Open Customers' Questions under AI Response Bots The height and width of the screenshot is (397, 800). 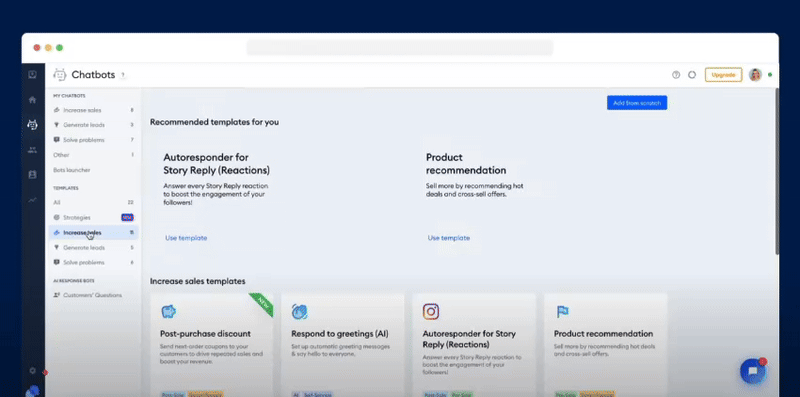point(94,295)
